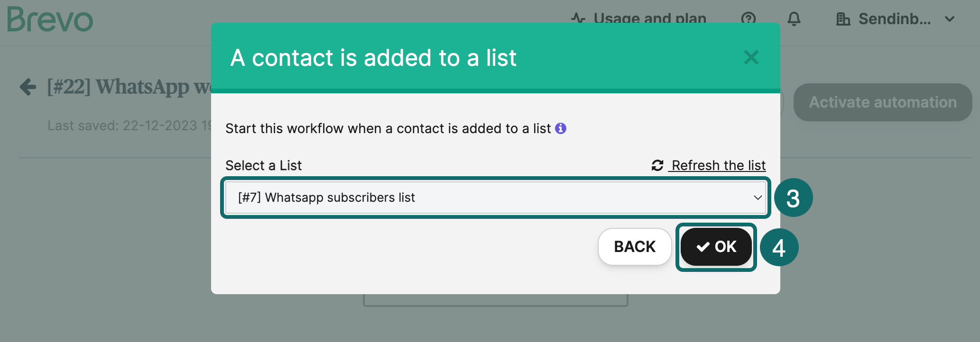This screenshot has height=342, width=980.
Task: Open the Usage and plan menu
Action: click(650, 19)
